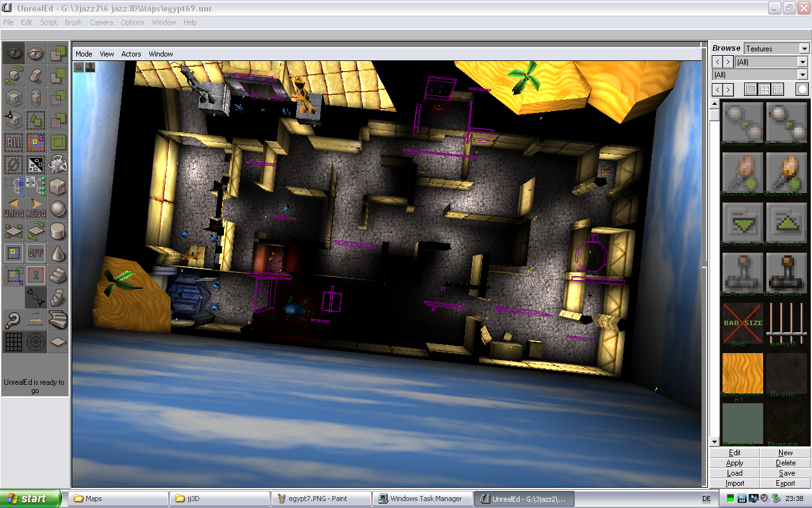Screen dimensions: 812x508
Task: Open the viewport Actors menu
Action: click(x=131, y=54)
